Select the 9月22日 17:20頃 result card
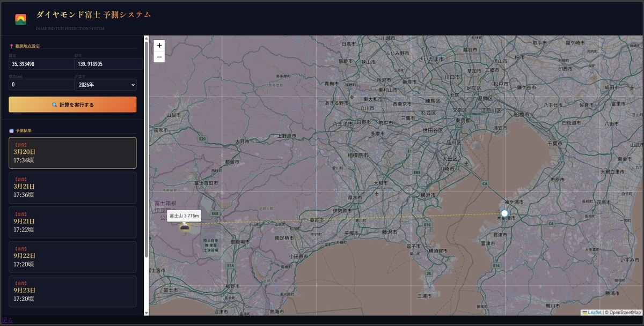Viewport: 644px width, 326px height. click(x=72, y=257)
